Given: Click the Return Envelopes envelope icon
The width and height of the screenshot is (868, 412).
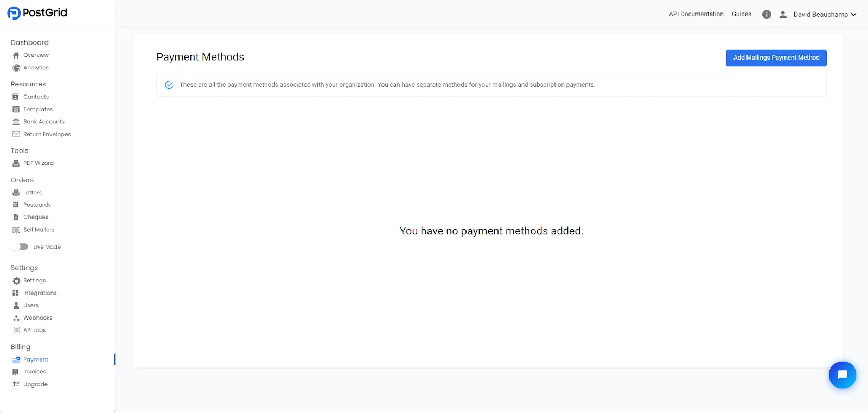Looking at the screenshot, I should click(16, 134).
